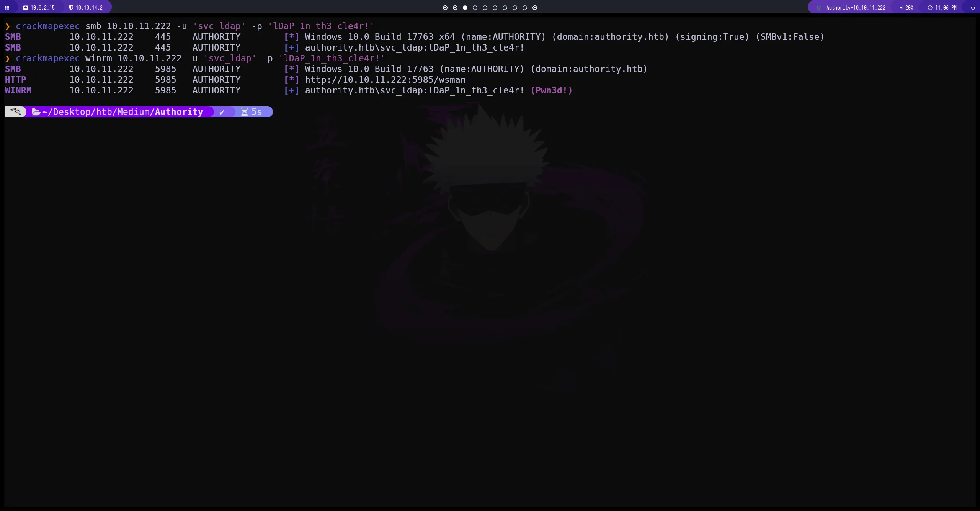Switch to the second workspace dot
Viewport: 980px width, 511px height.
tap(455, 8)
